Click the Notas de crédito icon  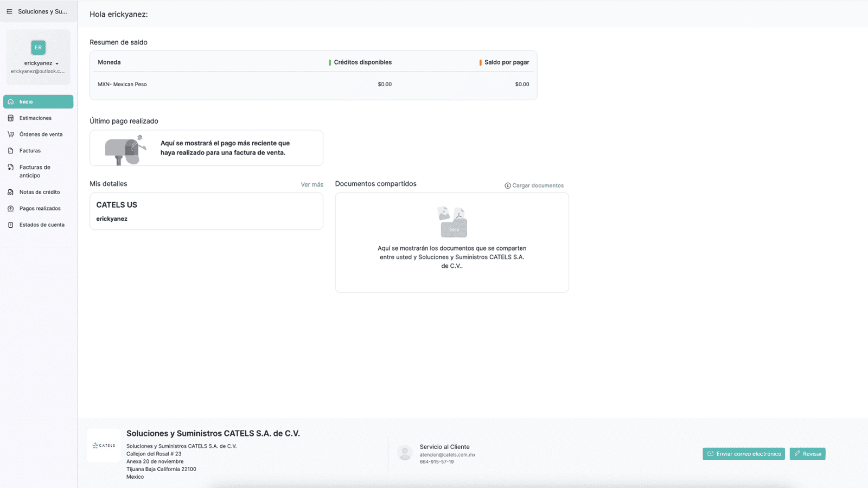(x=10, y=192)
